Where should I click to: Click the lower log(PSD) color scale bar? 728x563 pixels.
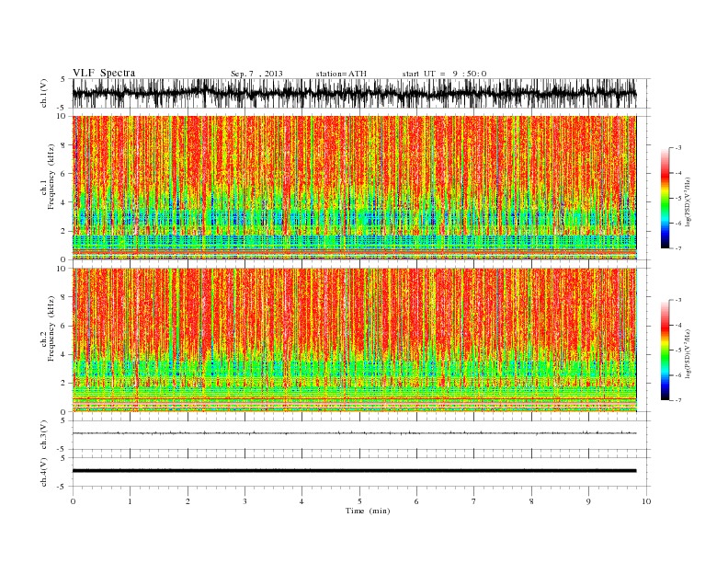point(665,350)
